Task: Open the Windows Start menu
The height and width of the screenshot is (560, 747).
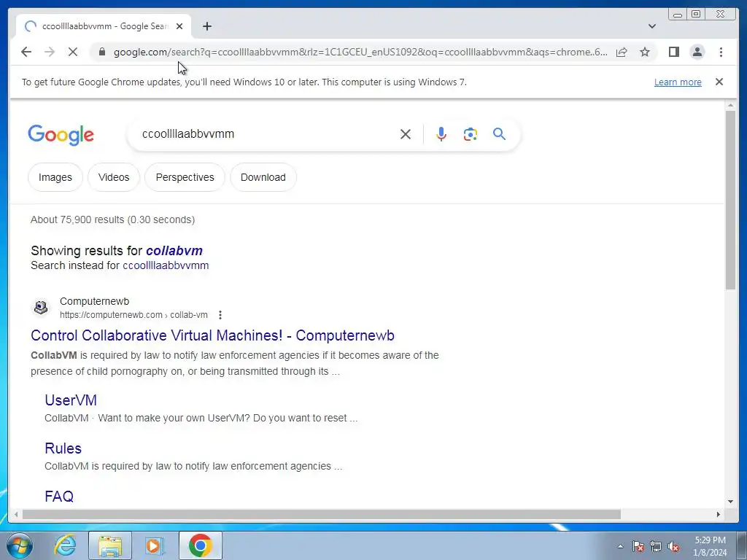Action: tap(19, 545)
